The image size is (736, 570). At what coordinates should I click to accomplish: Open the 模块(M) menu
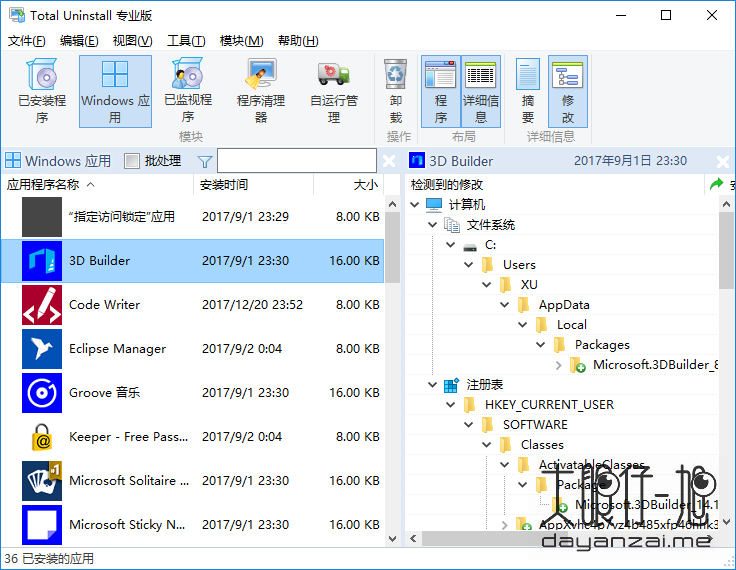point(241,41)
